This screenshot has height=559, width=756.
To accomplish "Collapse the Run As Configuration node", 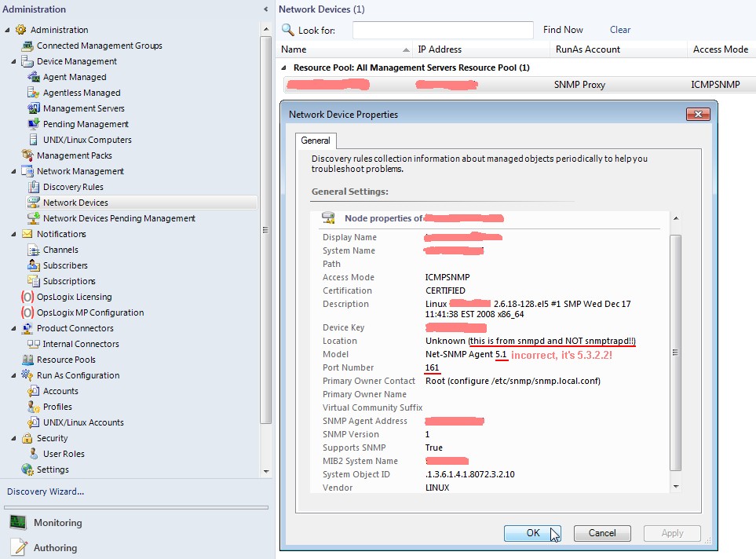I will (13, 375).
